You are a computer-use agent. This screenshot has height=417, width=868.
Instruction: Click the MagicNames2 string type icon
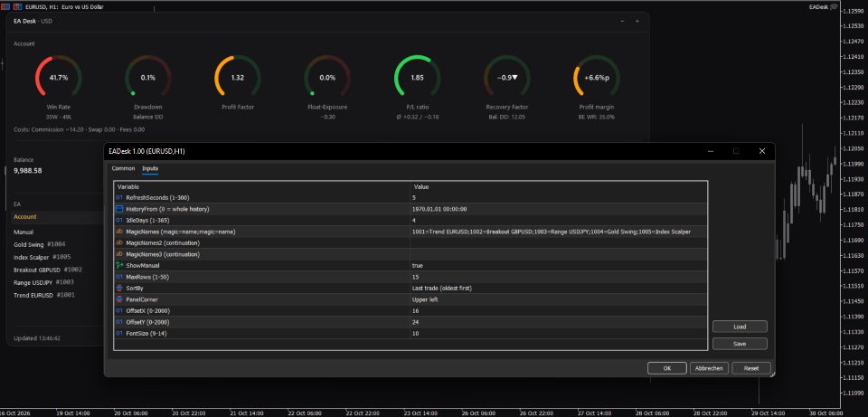point(119,242)
